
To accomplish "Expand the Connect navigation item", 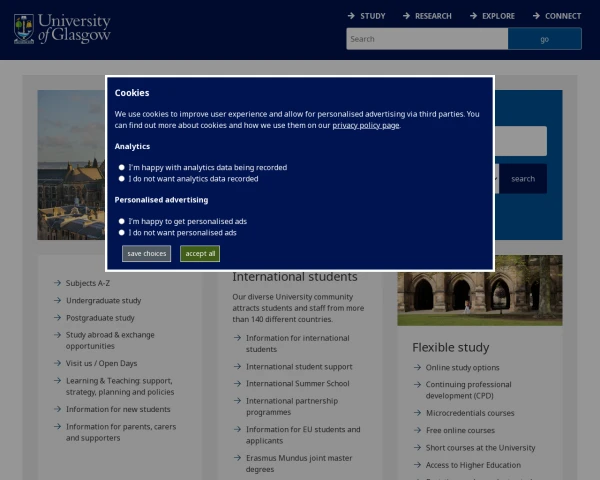I will (x=556, y=16).
